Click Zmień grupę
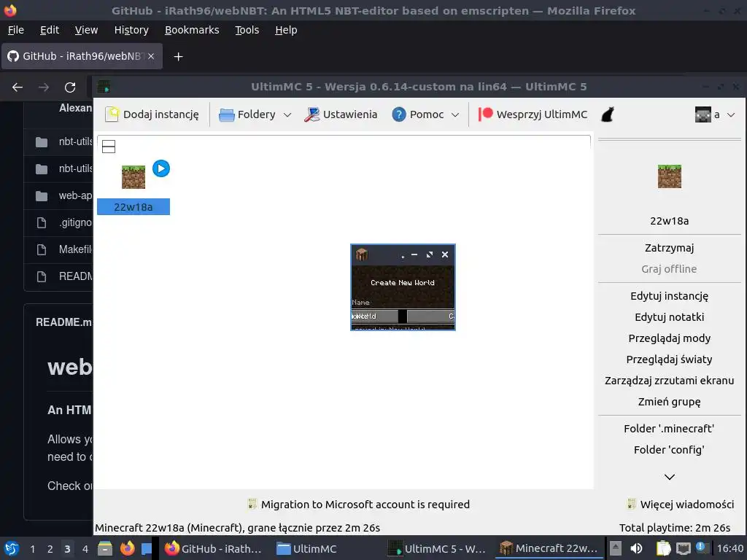This screenshot has height=560, width=747. point(670,402)
